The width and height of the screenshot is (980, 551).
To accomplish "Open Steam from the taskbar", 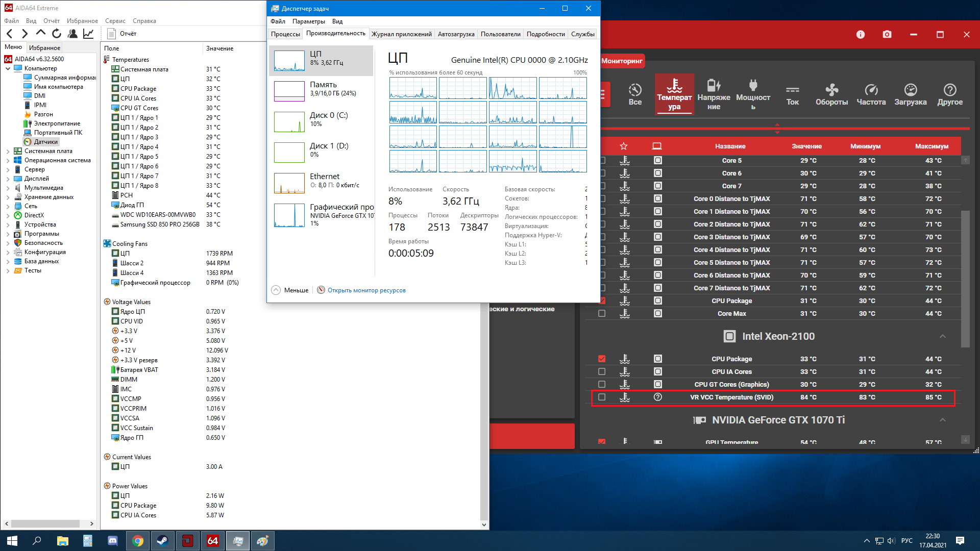I will point(163,541).
